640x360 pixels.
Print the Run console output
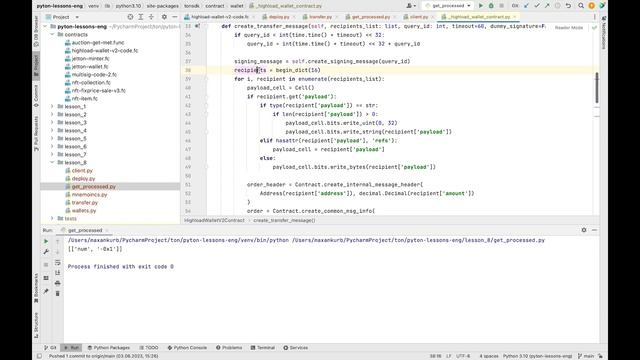tap(58, 283)
